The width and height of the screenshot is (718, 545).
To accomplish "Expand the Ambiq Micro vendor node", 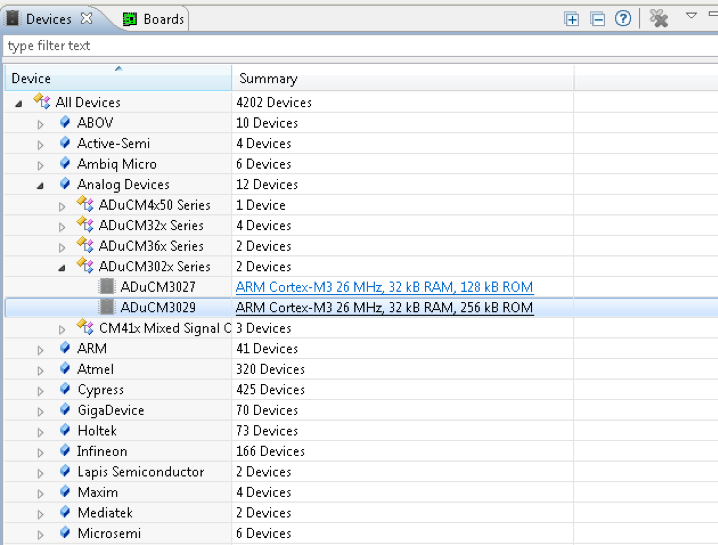I will click(x=40, y=165).
